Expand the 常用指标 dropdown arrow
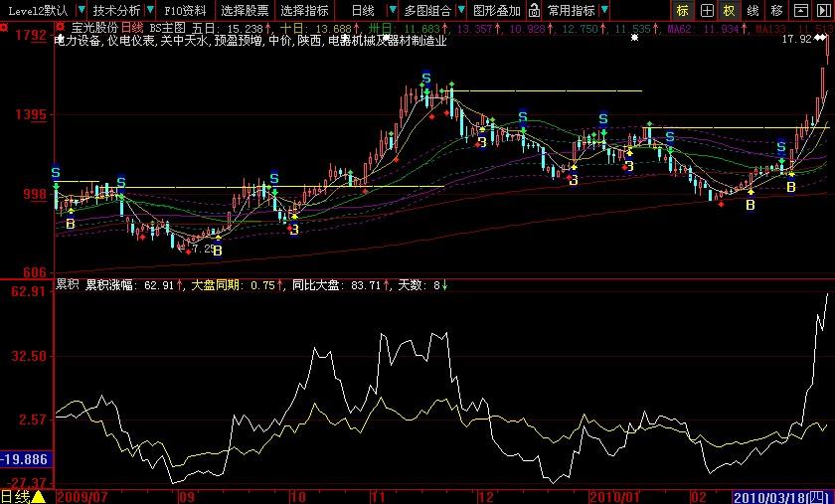 (x=604, y=11)
